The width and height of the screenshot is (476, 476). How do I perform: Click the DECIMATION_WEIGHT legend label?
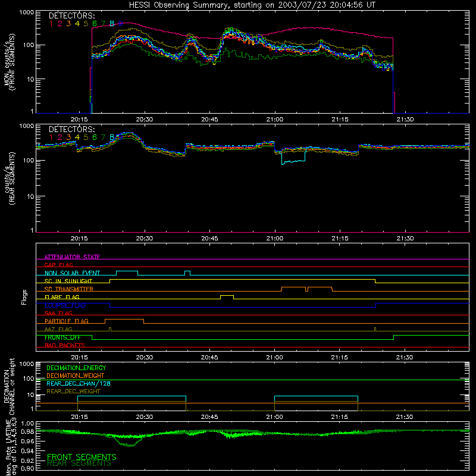[x=76, y=375]
